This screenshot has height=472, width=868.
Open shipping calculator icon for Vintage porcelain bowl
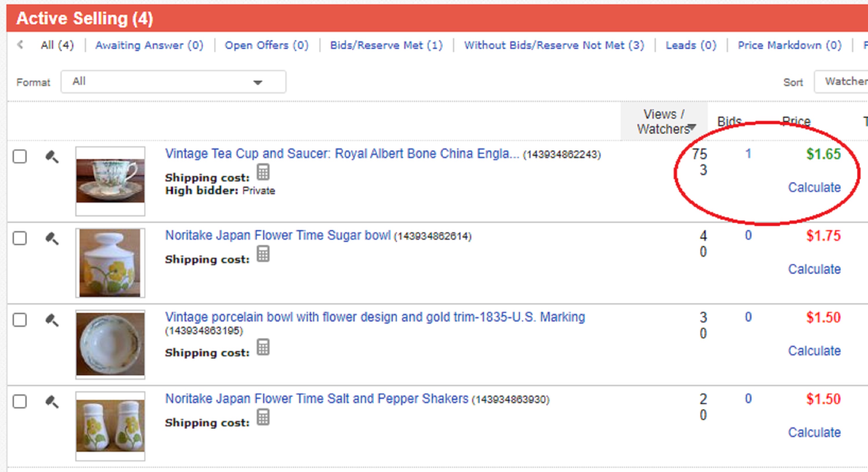coord(263,347)
